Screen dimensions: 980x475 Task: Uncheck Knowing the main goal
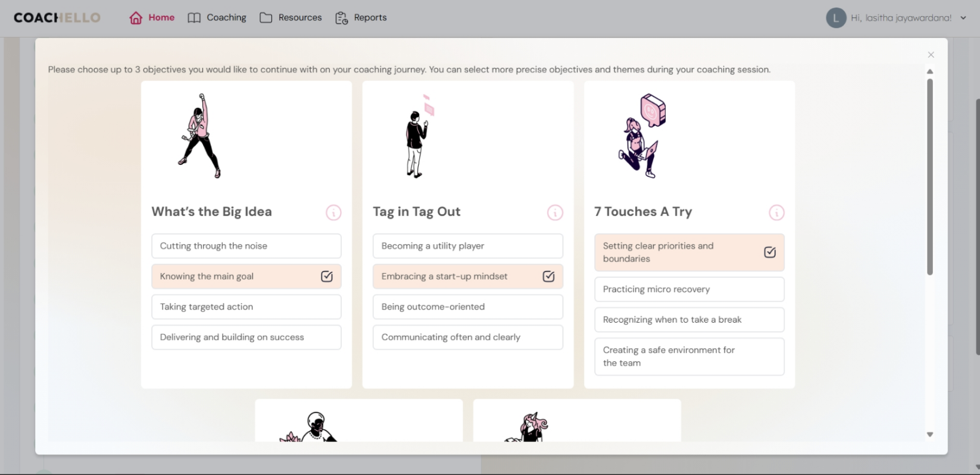pos(327,276)
